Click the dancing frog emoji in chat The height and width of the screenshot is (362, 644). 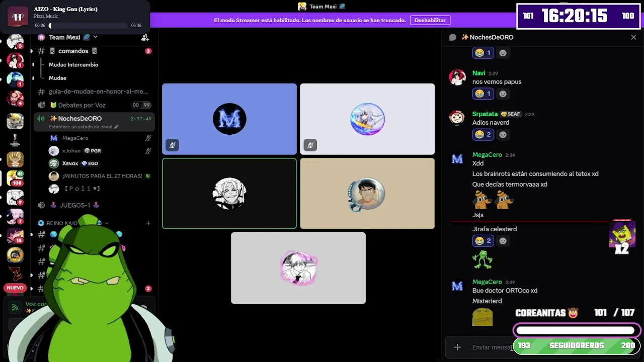click(482, 260)
